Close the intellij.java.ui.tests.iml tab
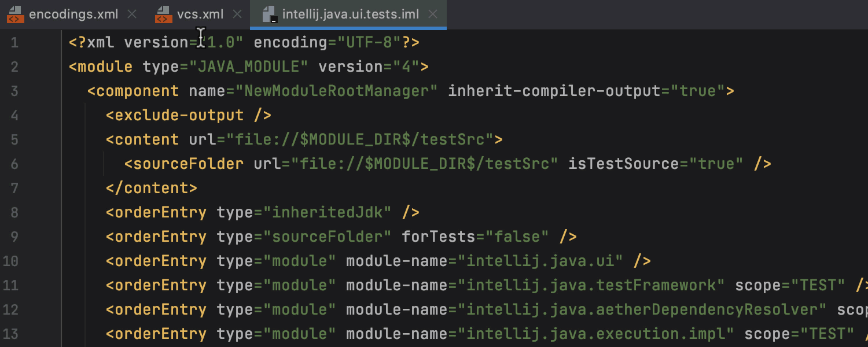 432,14
